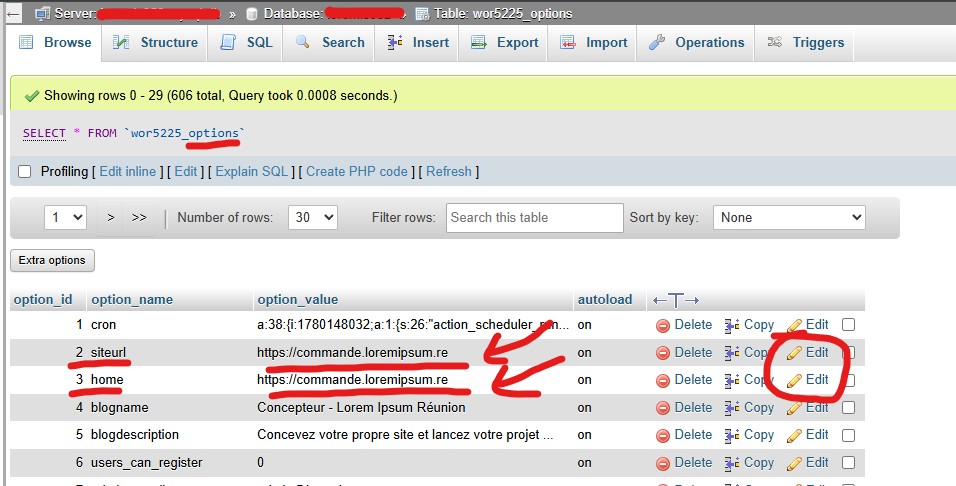The width and height of the screenshot is (956, 486).
Task: Open the SQL tab
Action: (245, 43)
